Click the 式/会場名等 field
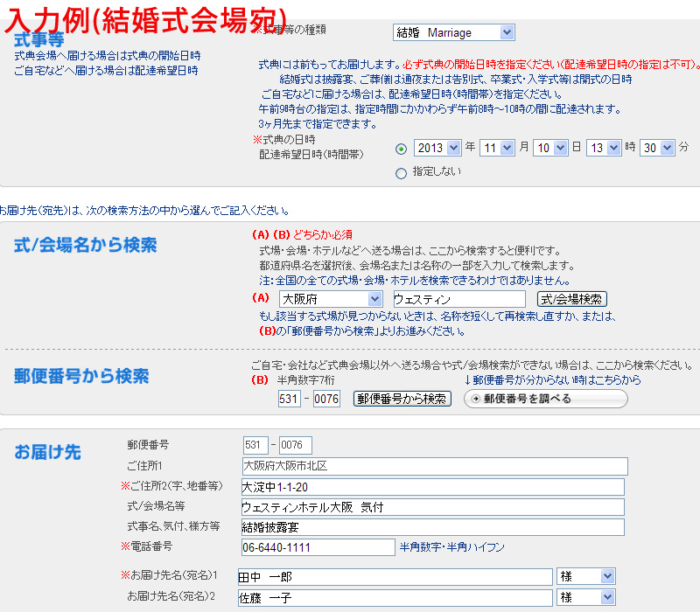 pyautogui.click(x=432, y=507)
